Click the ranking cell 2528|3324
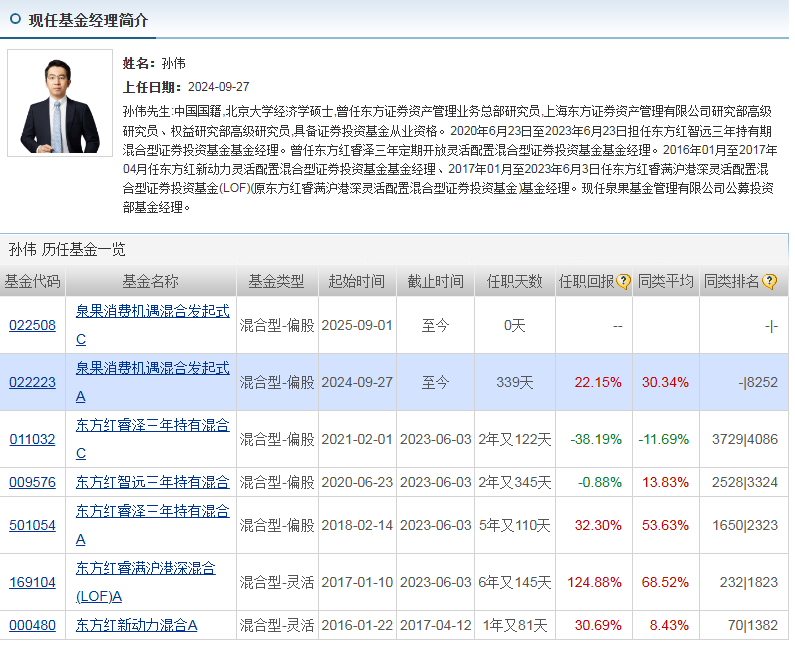This screenshot has width=795, height=649. [x=745, y=482]
